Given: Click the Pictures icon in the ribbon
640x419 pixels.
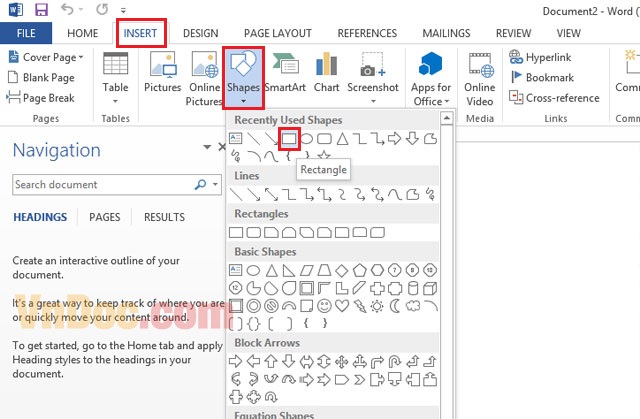Looking at the screenshot, I should coord(162,75).
